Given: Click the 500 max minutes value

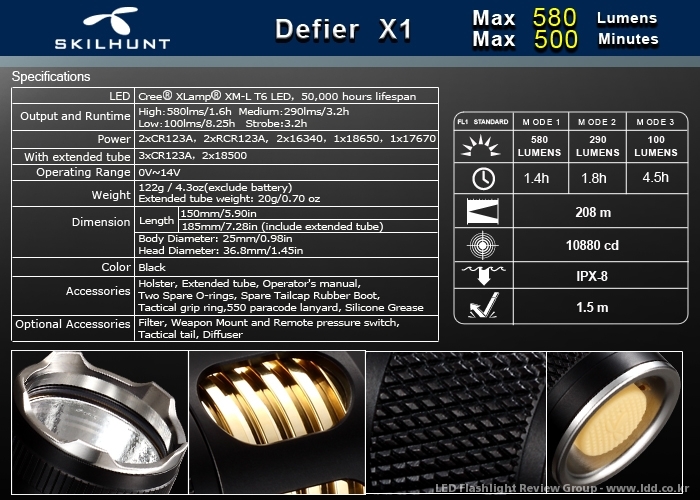Looking at the screenshot, I should 556,39.
